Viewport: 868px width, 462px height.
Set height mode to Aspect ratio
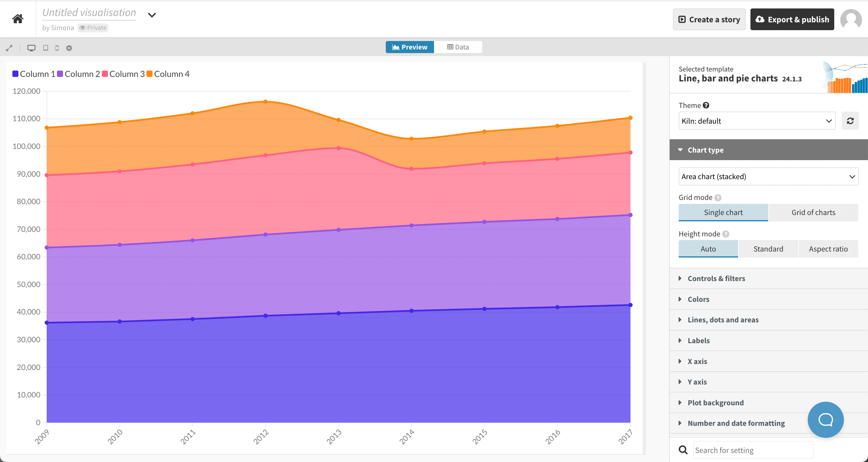(828, 249)
